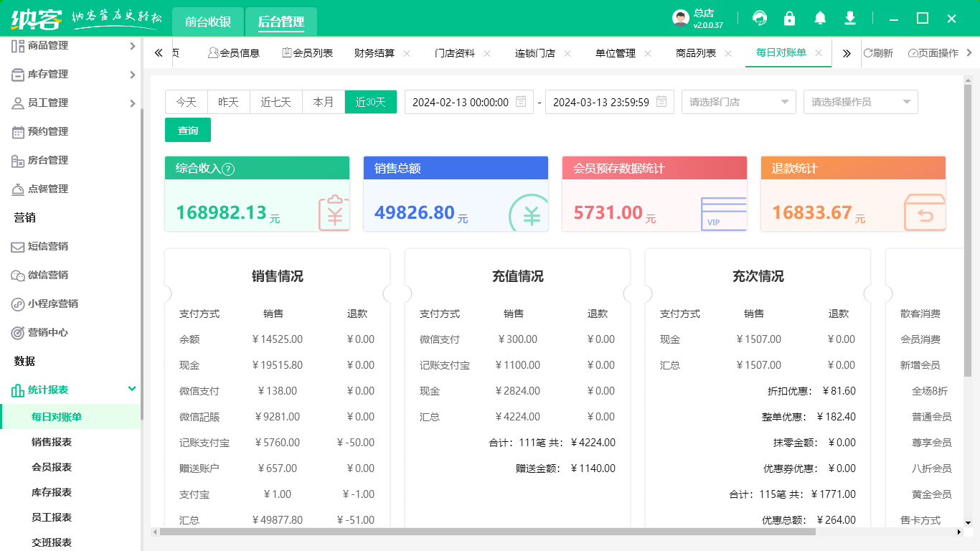Click the download icon in title bar
The height and width of the screenshot is (551, 980).
tap(850, 18)
